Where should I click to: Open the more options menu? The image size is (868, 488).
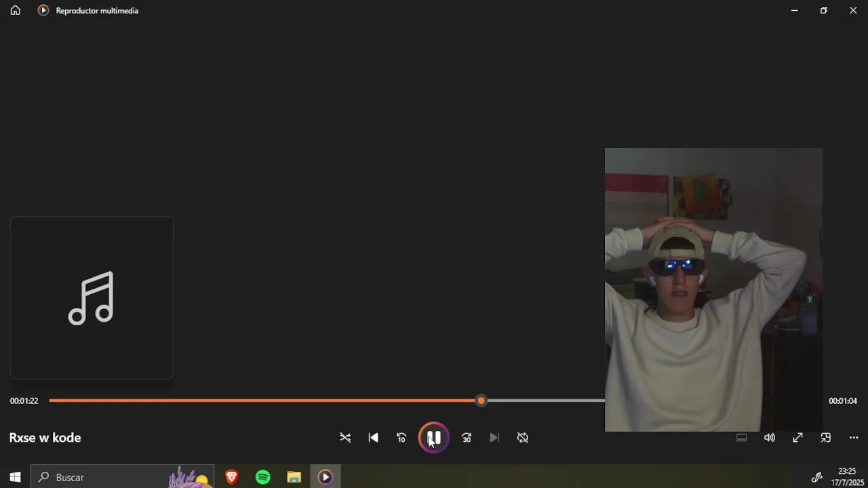tap(854, 438)
